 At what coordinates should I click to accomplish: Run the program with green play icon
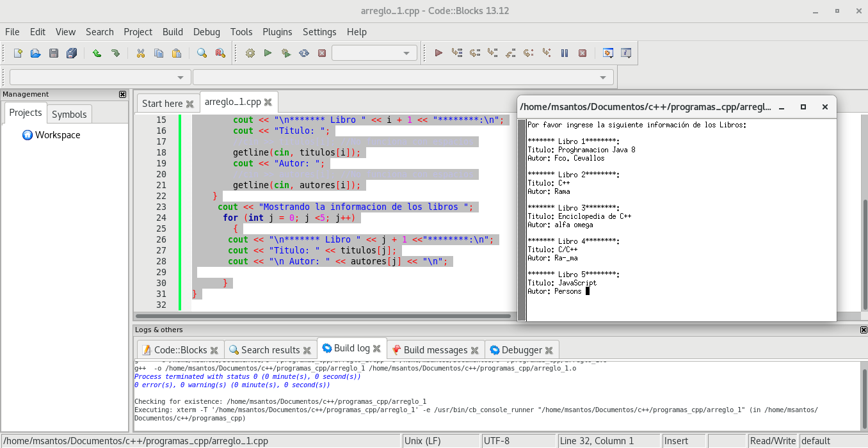pyautogui.click(x=268, y=53)
